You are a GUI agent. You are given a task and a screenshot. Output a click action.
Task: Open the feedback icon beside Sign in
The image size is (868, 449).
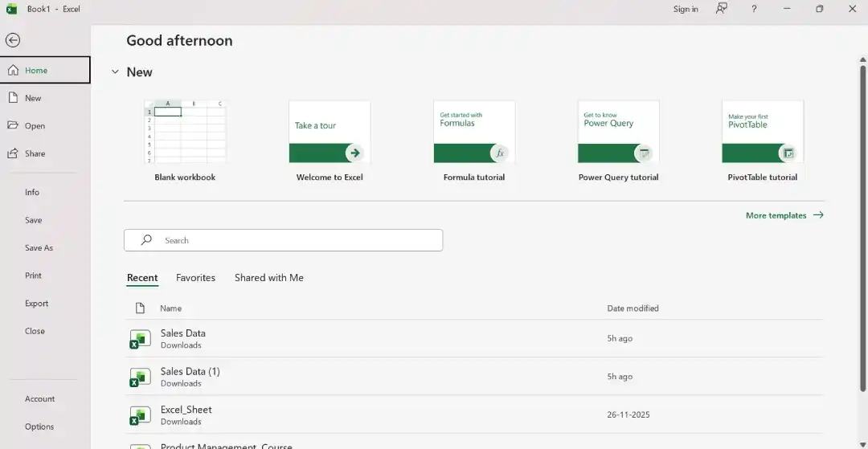721,8
